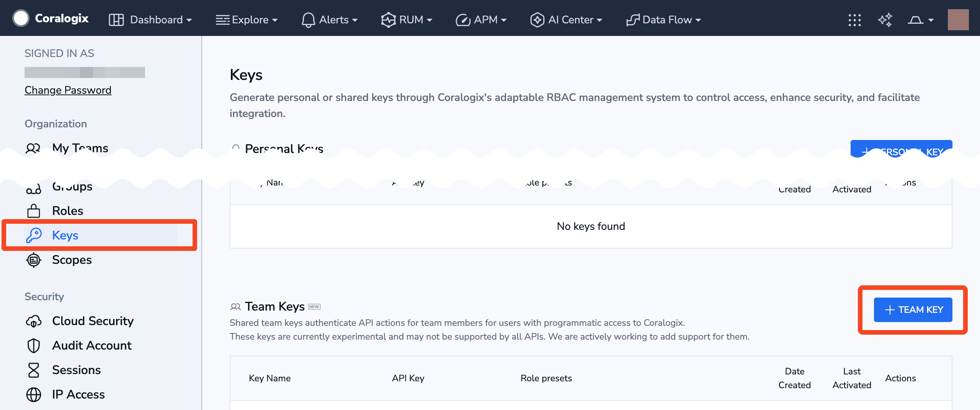The width and height of the screenshot is (980, 410).
Task: Open the Sessions page
Action: click(77, 370)
